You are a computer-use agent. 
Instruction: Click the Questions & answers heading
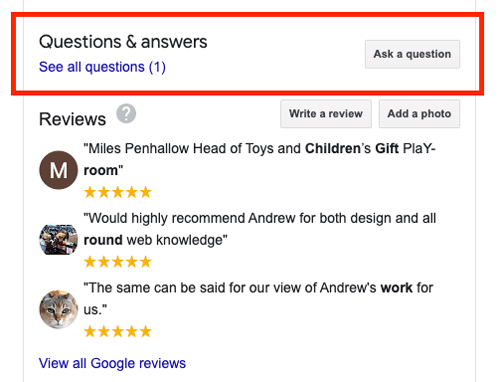pos(123,42)
